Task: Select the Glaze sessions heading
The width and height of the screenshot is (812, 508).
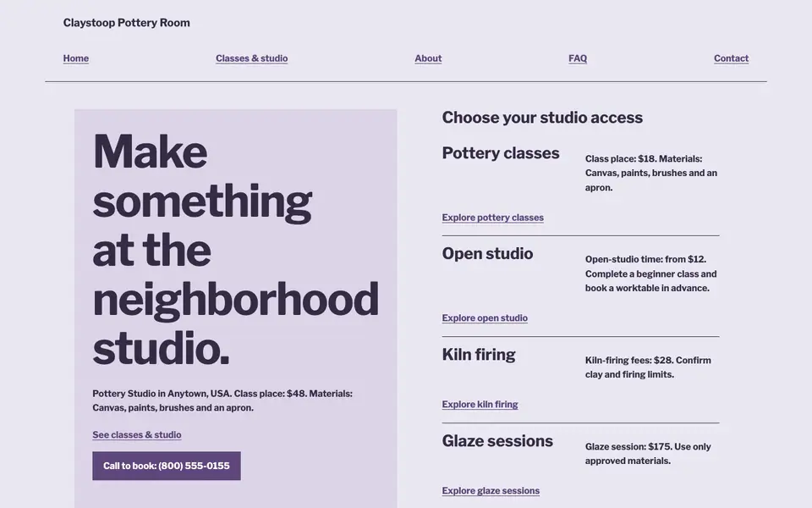Action: (x=497, y=441)
